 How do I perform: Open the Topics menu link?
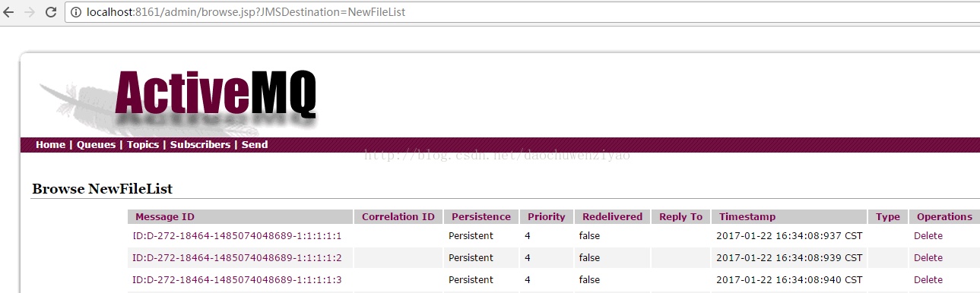coord(143,144)
